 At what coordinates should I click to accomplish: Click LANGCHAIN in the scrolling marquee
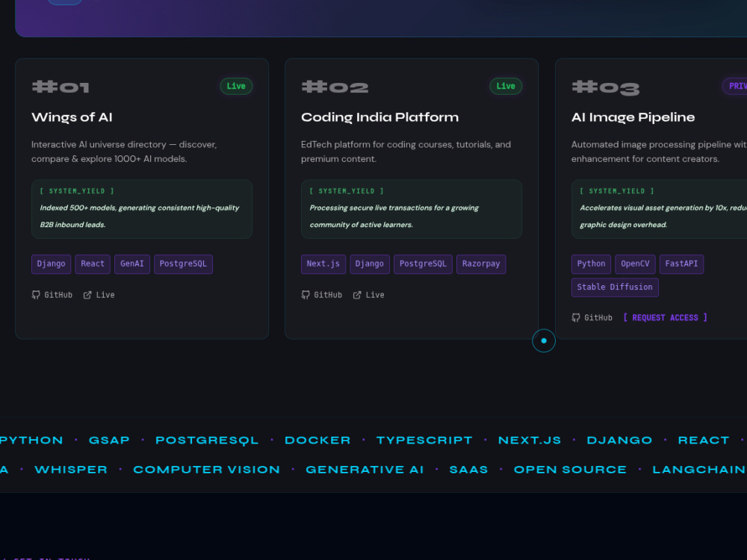click(699, 470)
